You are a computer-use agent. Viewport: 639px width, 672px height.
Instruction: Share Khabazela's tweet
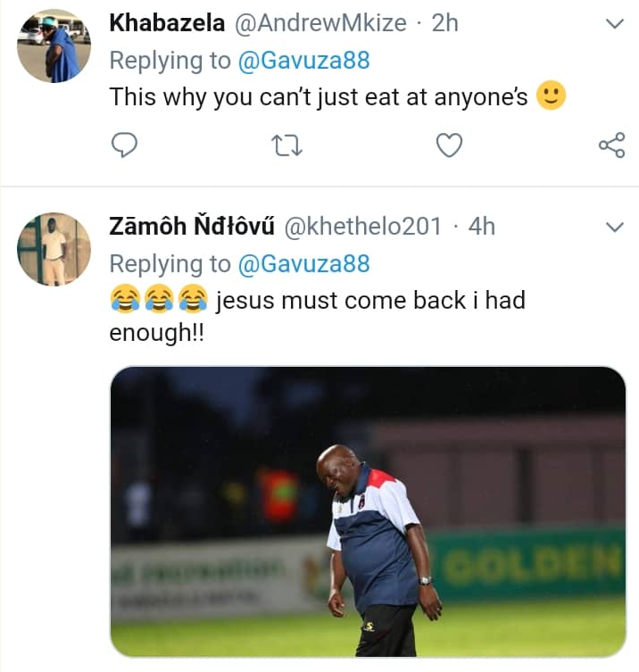click(611, 144)
